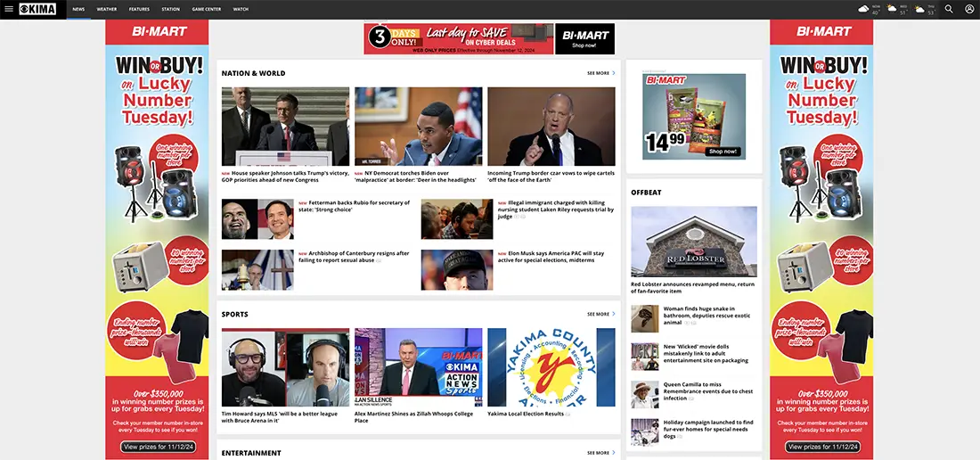Open the Watch menu

click(241, 10)
